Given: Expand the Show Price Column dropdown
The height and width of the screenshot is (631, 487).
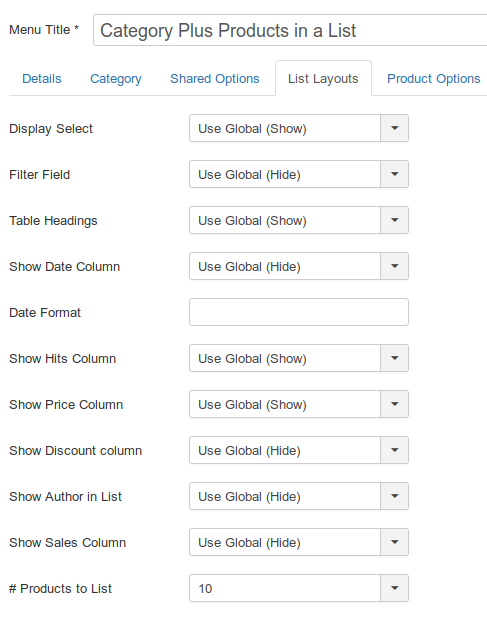Looking at the screenshot, I should [x=299, y=404].
